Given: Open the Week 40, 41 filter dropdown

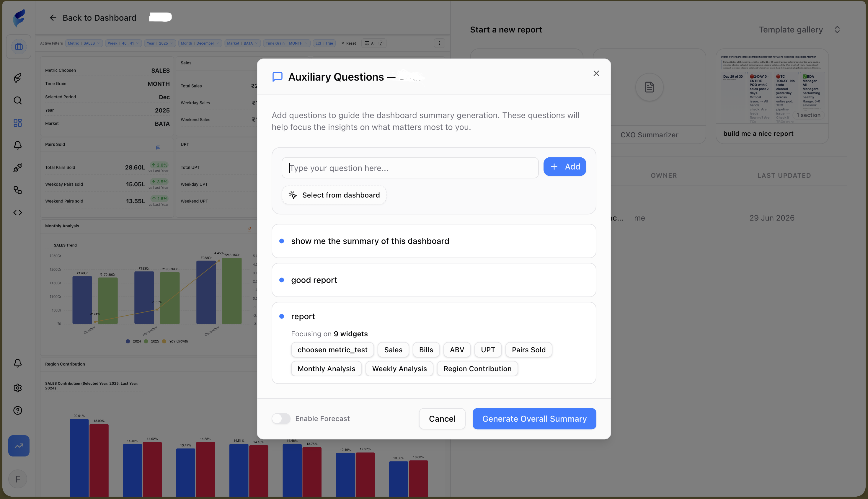Looking at the screenshot, I should click(x=123, y=43).
